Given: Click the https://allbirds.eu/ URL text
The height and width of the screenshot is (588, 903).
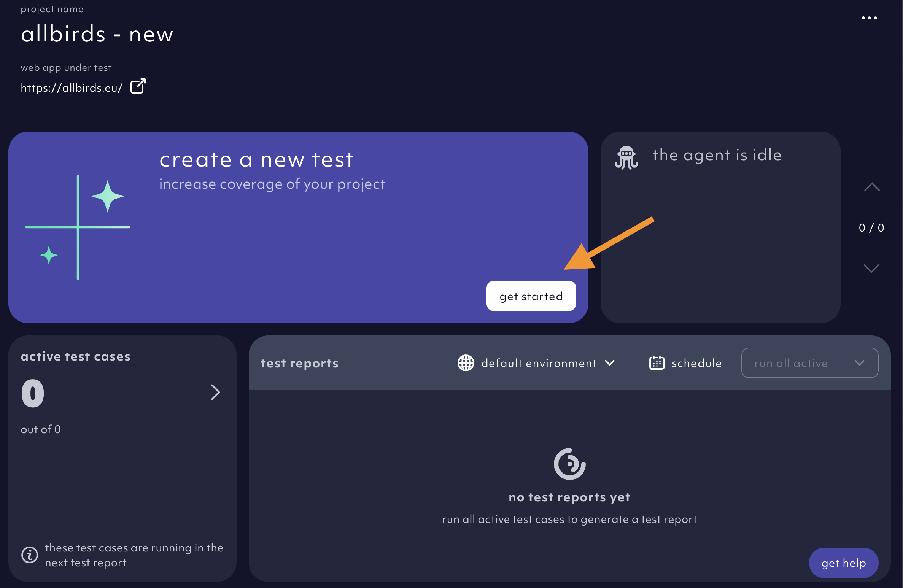Looking at the screenshot, I should pos(72,88).
